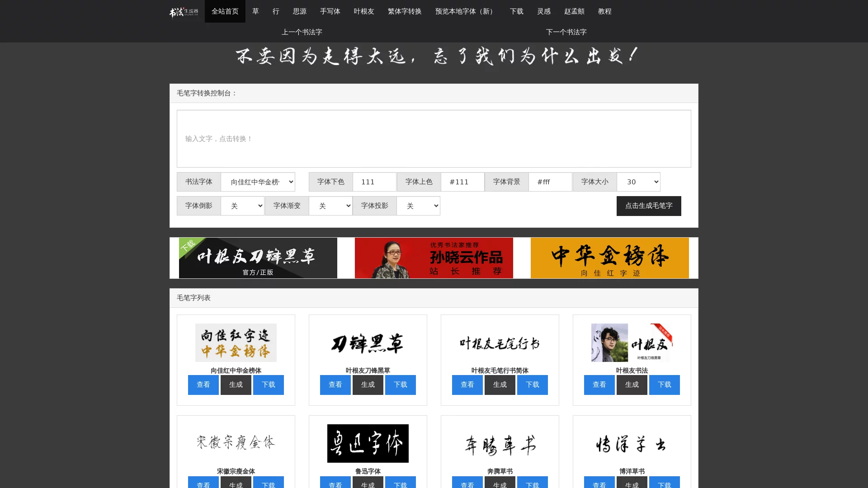Viewport: 868px width, 488px height.
Task: Click the 叶根友书法 portrait preview
Action: (x=632, y=343)
